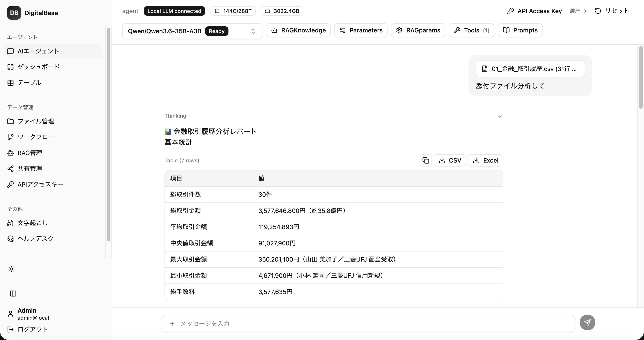Click the 値 column header
Image resolution: width=644 pixels, height=340 pixels.
tap(261, 178)
